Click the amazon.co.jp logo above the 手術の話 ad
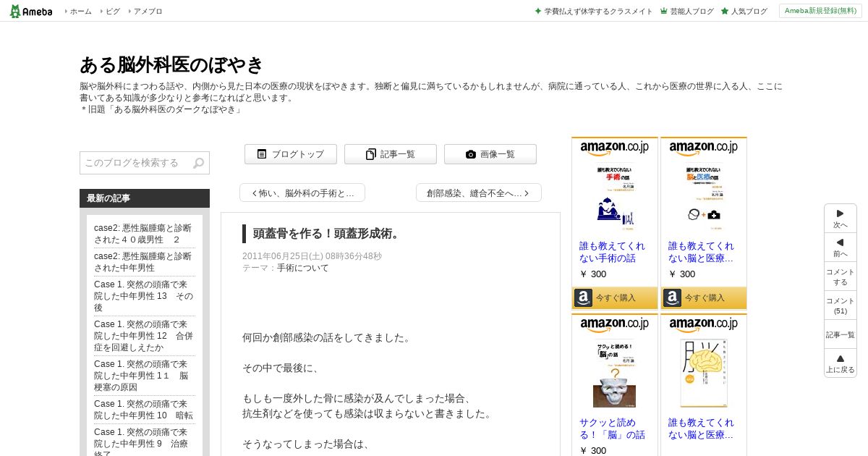This screenshot has width=868, height=456. [614, 148]
